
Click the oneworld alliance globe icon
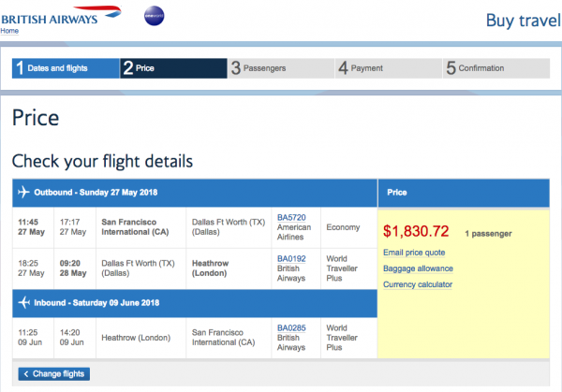point(155,16)
